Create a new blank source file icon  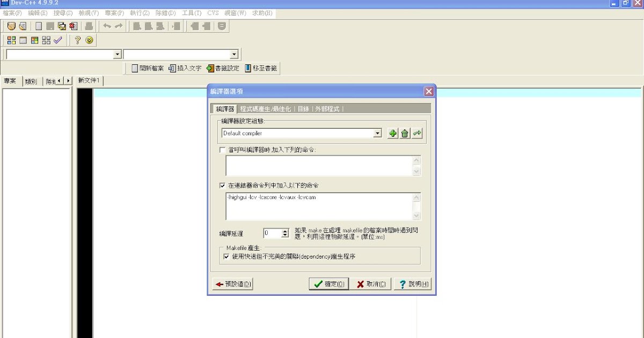pyautogui.click(x=39, y=26)
